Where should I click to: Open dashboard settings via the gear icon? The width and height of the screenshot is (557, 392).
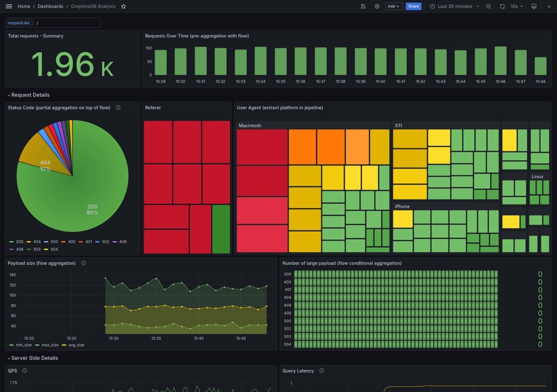click(377, 6)
